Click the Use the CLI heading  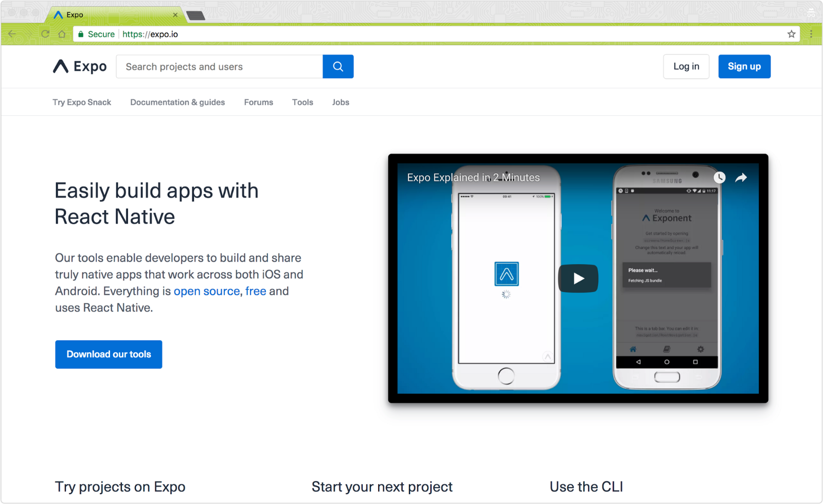[x=586, y=487]
